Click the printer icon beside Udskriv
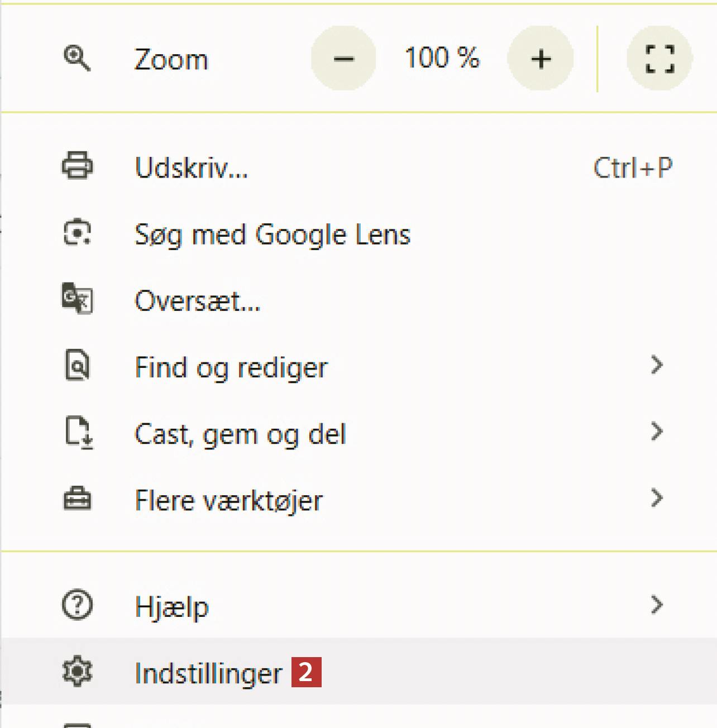Image resolution: width=717 pixels, height=728 pixels. click(x=77, y=166)
